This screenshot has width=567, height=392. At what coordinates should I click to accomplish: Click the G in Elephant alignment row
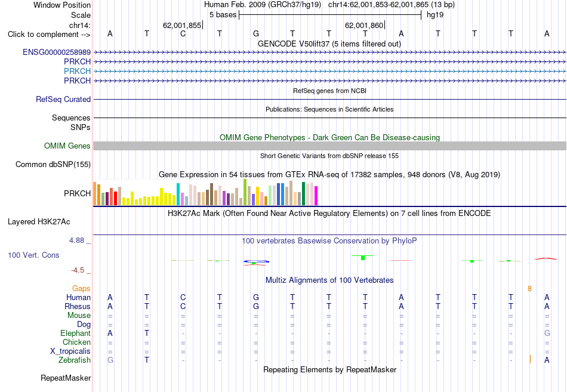(x=547, y=333)
